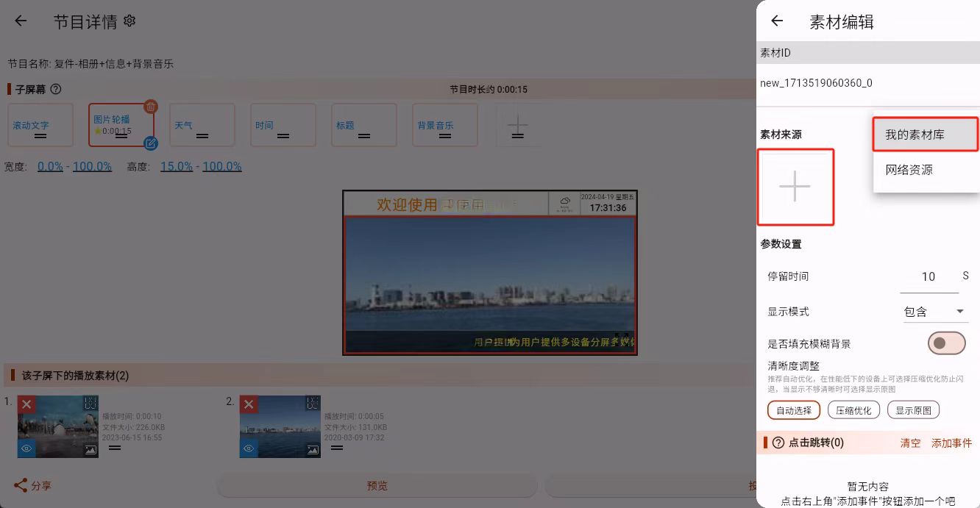Click the 预览 preview button

click(x=377, y=485)
